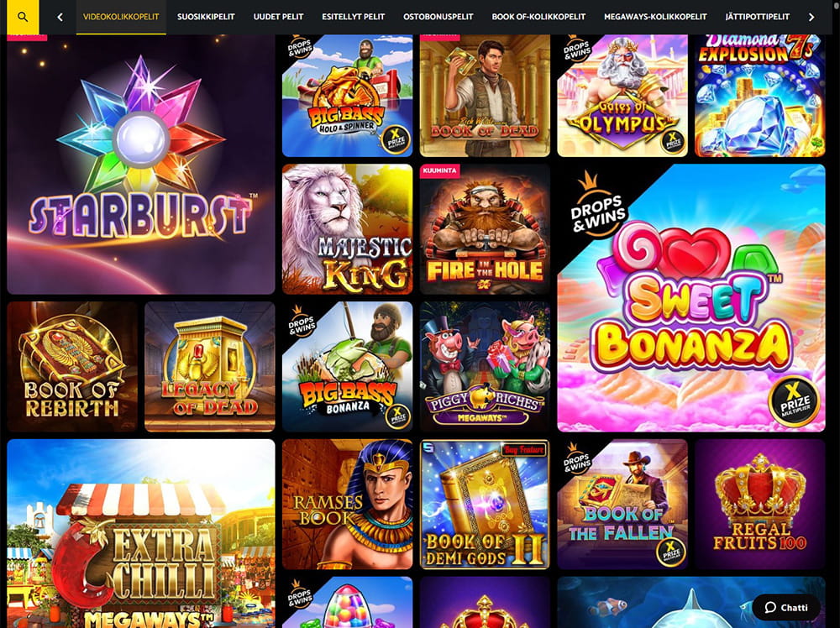The width and height of the screenshot is (840, 628).
Task: Click X Prize Multiplier badge on Sweet Bonanza
Action: click(x=794, y=402)
